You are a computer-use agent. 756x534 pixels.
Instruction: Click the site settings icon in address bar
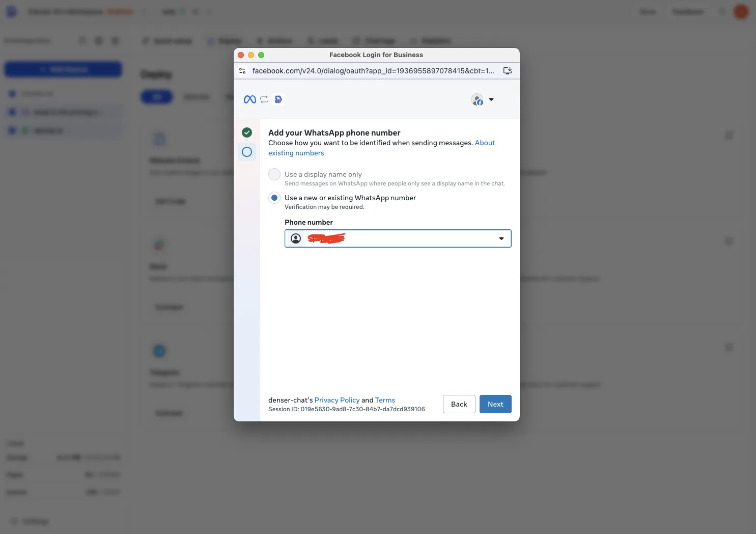point(242,71)
